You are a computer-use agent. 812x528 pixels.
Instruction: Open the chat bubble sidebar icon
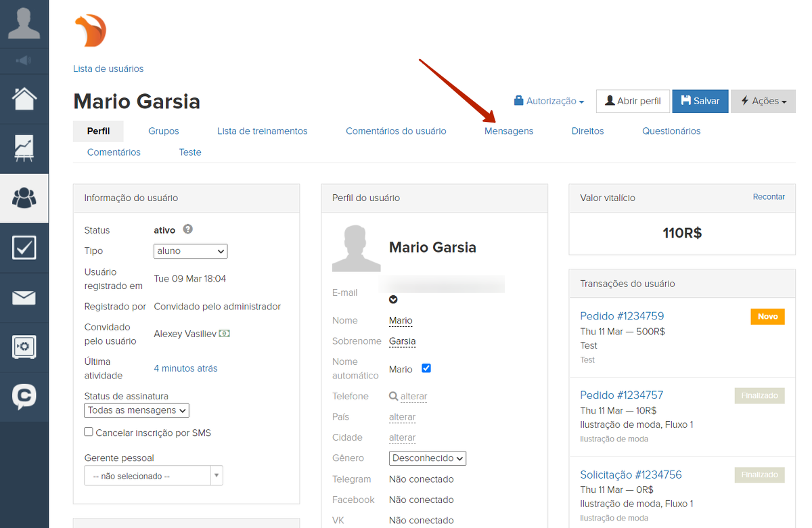[24, 397]
